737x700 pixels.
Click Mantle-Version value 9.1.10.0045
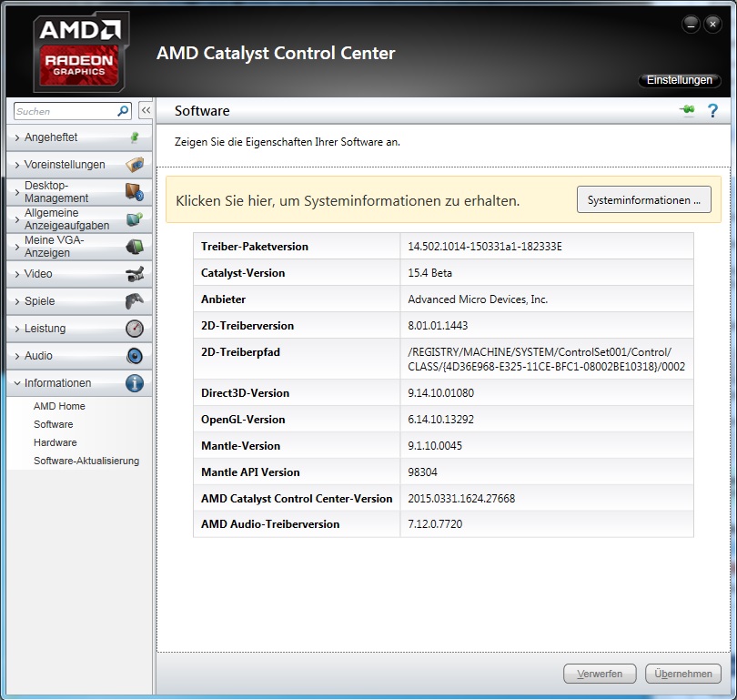pos(435,446)
